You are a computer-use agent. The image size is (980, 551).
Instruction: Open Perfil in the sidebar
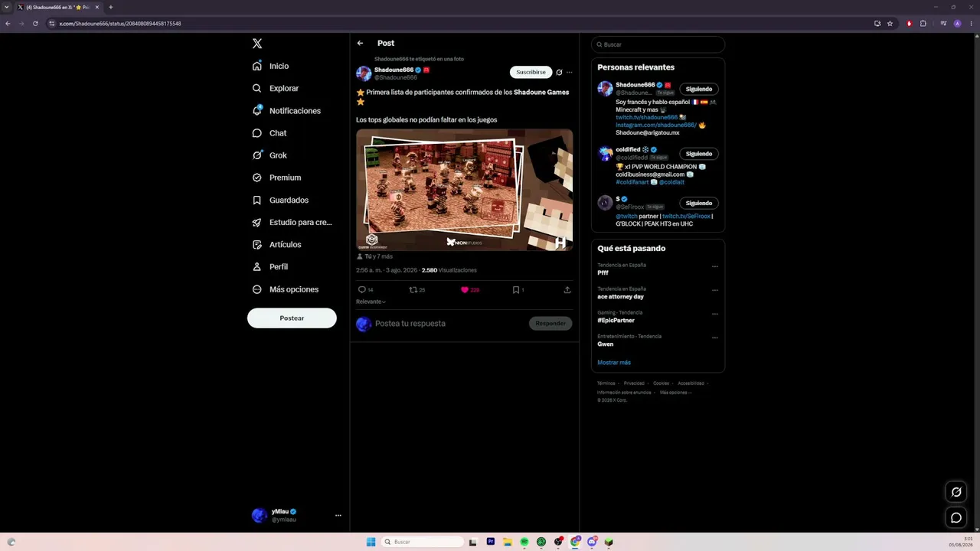[270, 266]
